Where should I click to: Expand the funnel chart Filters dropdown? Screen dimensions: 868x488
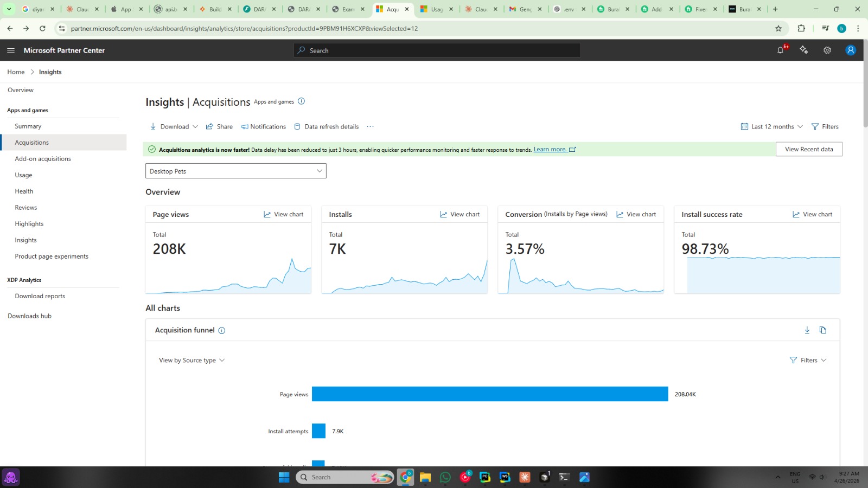(808, 361)
